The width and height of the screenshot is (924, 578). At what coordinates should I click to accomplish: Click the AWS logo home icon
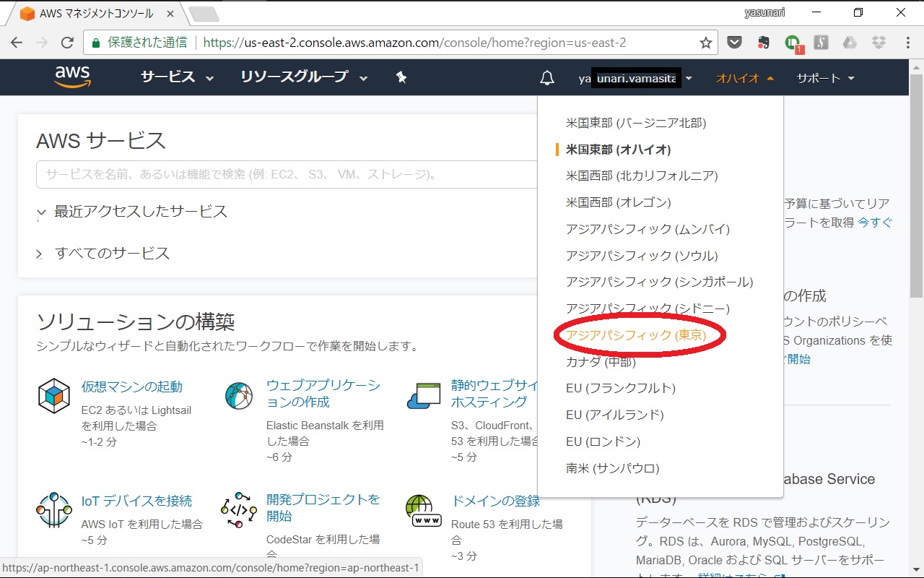click(x=72, y=77)
